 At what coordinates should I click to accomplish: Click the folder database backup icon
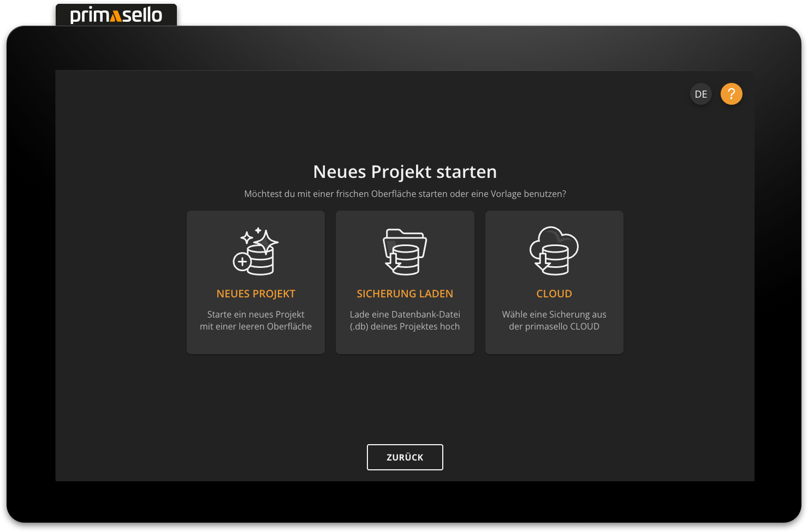pos(405,252)
